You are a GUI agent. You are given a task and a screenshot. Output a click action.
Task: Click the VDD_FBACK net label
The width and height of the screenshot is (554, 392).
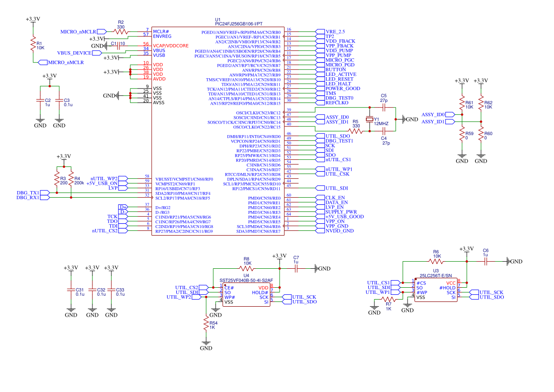click(x=336, y=41)
